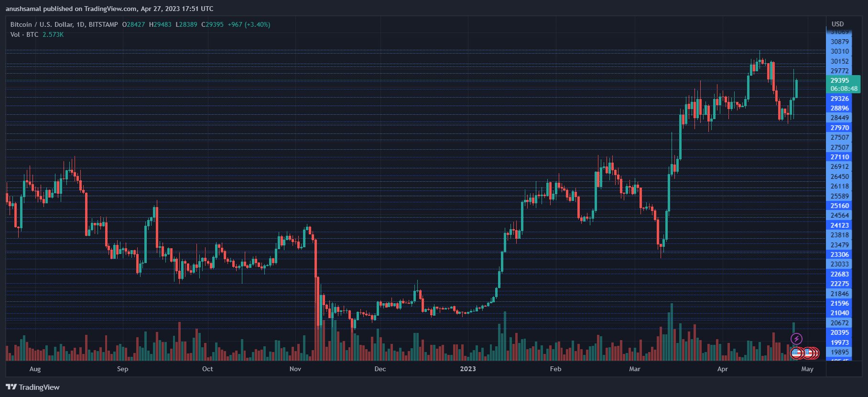Click the 23306 price level label

[839, 254]
